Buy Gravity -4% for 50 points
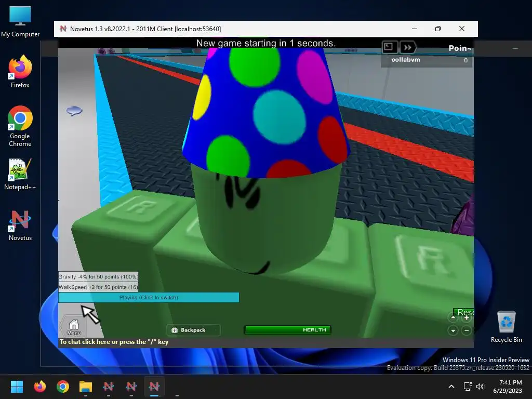The width and height of the screenshot is (532, 399). coord(98,276)
